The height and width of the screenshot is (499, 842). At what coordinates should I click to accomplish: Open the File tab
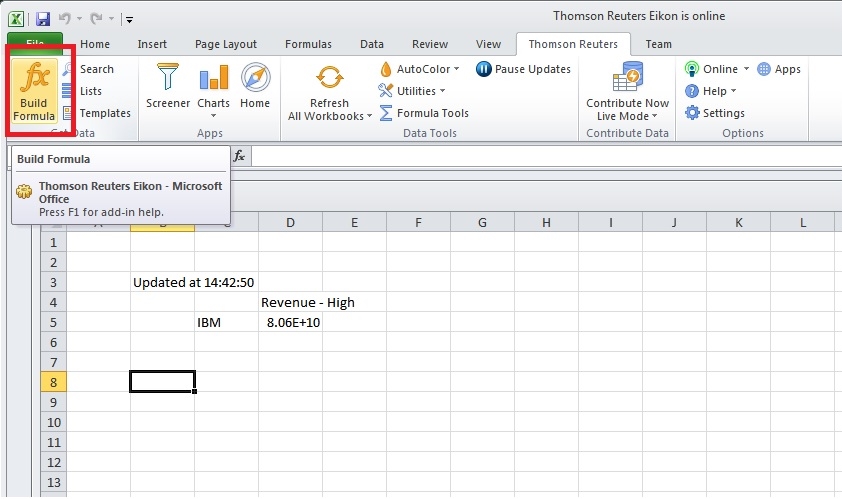click(x=35, y=44)
